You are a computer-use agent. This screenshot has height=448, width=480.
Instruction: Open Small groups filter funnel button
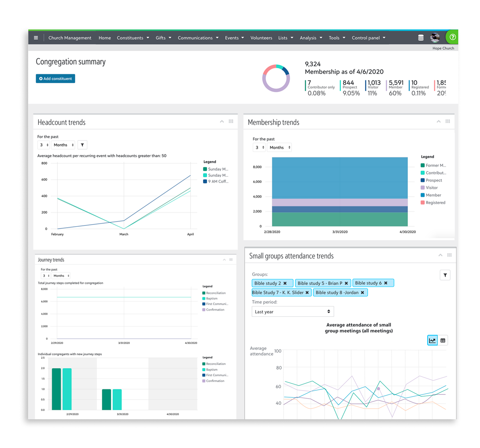pyautogui.click(x=445, y=275)
